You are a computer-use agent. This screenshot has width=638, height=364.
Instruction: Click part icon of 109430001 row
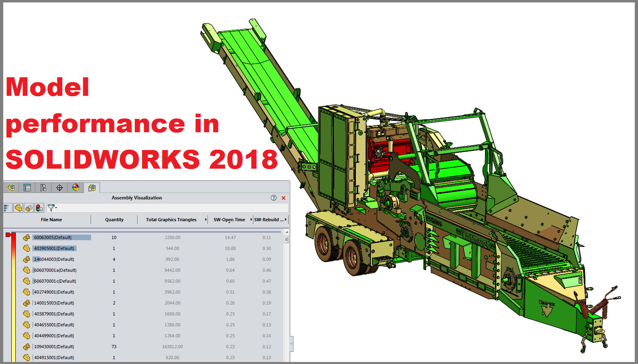pos(27,347)
